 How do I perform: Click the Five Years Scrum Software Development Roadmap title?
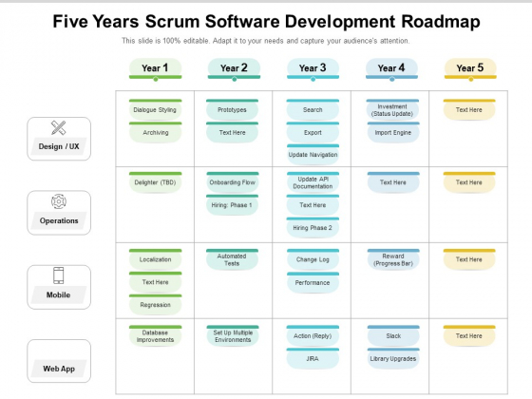pos(266,21)
